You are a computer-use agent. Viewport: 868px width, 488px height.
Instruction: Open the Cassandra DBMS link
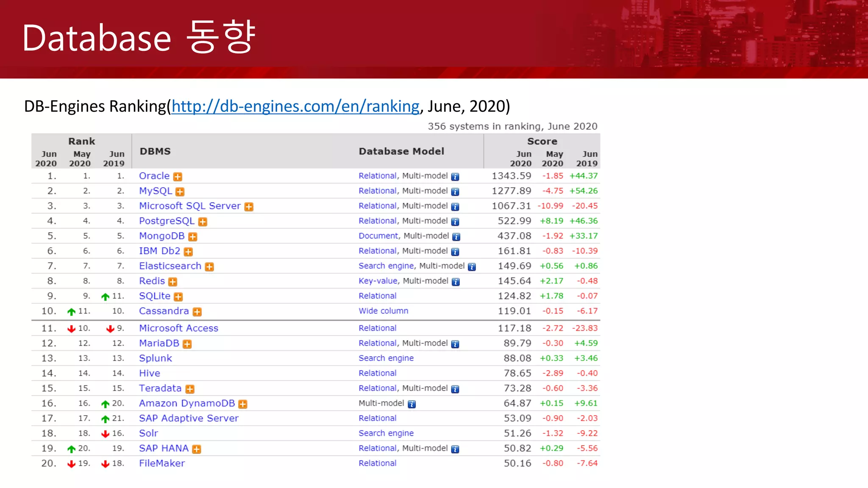pyautogui.click(x=164, y=311)
